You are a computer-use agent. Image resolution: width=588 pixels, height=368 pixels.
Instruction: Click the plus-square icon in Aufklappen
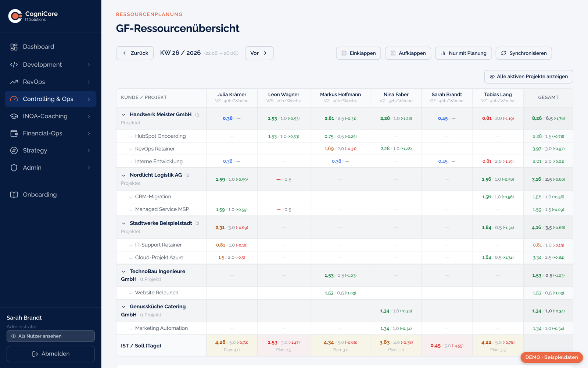tap(393, 53)
